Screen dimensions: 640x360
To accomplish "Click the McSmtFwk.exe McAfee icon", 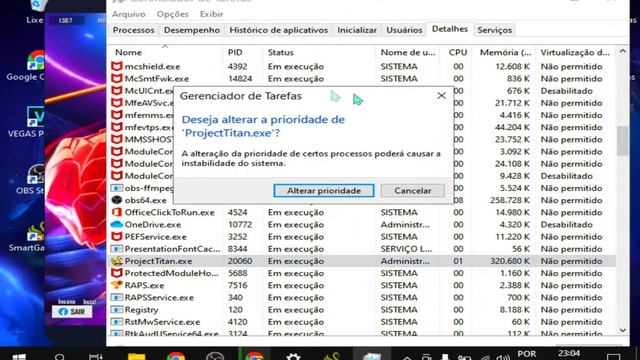I will 117,78.
